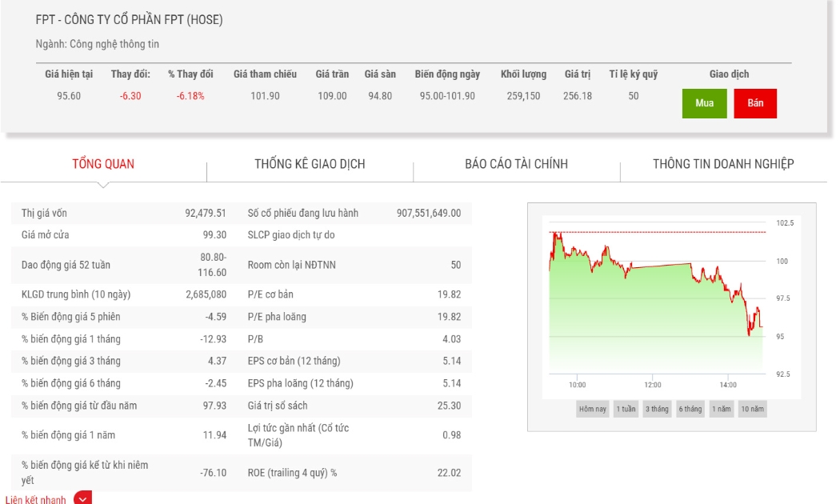Viewport: 840px width, 504px height.
Task: Click the green Mua button
Action: click(x=704, y=103)
